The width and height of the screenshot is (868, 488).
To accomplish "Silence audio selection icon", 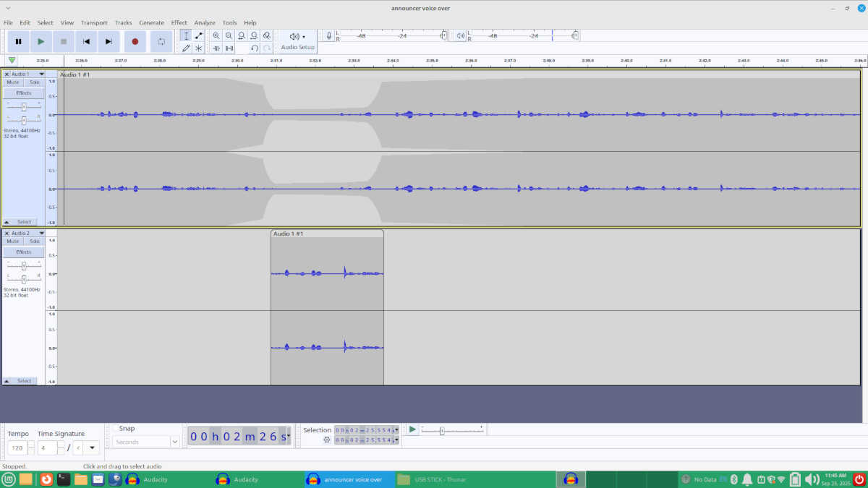I will pos(229,48).
